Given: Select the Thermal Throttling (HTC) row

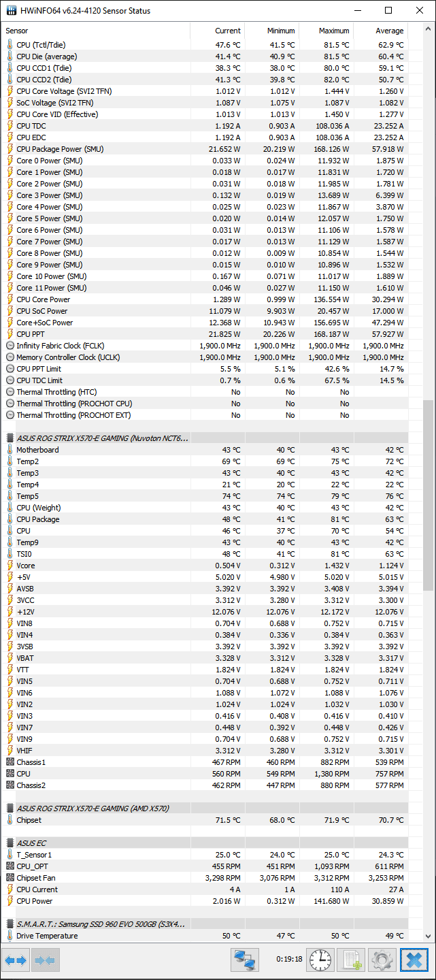Looking at the screenshot, I should pos(56,392).
